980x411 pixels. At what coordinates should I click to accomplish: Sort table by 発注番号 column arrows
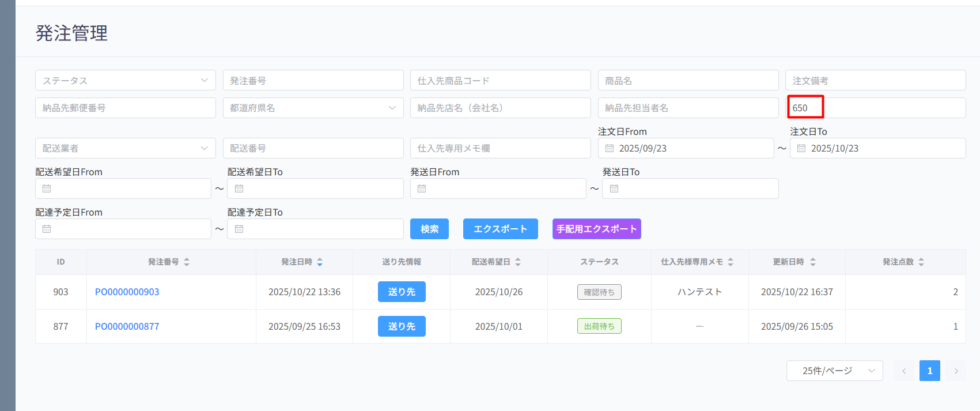point(187,262)
